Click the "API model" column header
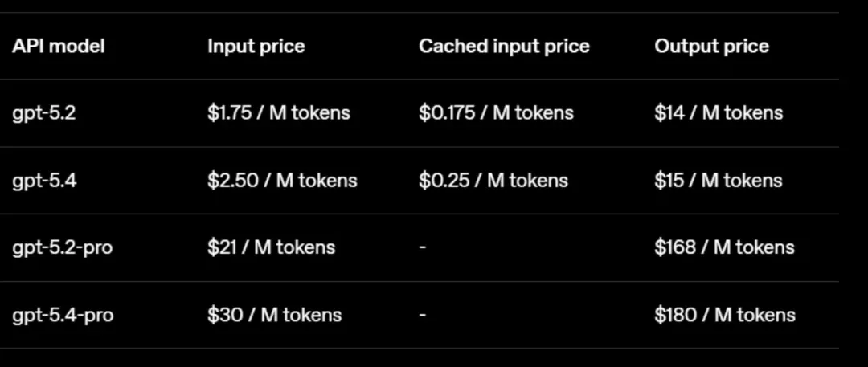This screenshot has width=868, height=367. click(59, 47)
